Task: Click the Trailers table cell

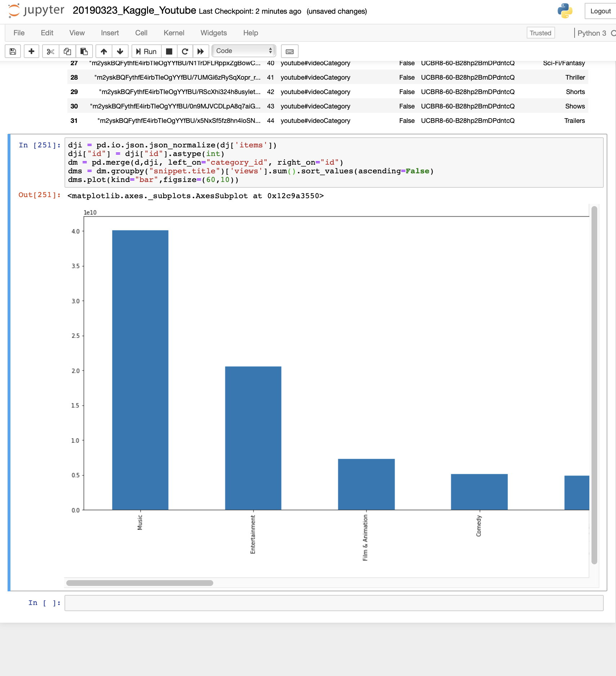Action: (x=575, y=121)
